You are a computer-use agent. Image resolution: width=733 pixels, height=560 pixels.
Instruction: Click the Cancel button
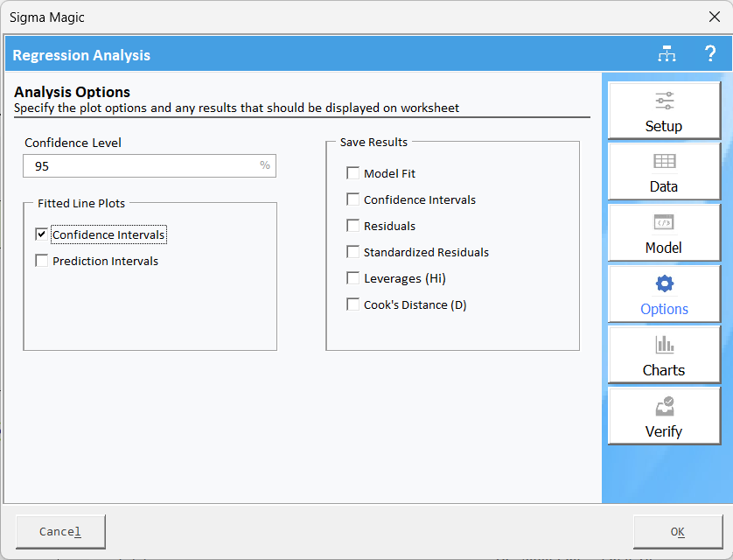tap(60, 531)
